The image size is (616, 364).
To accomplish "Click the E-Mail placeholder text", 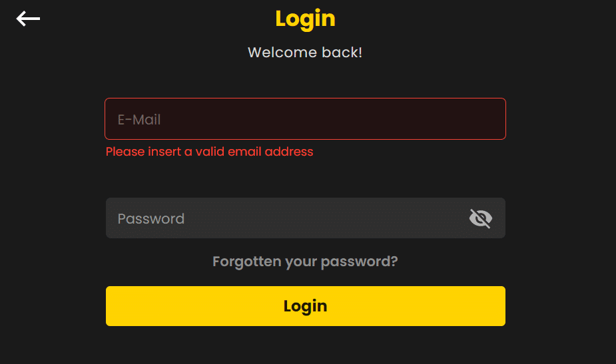I will pyautogui.click(x=139, y=120).
